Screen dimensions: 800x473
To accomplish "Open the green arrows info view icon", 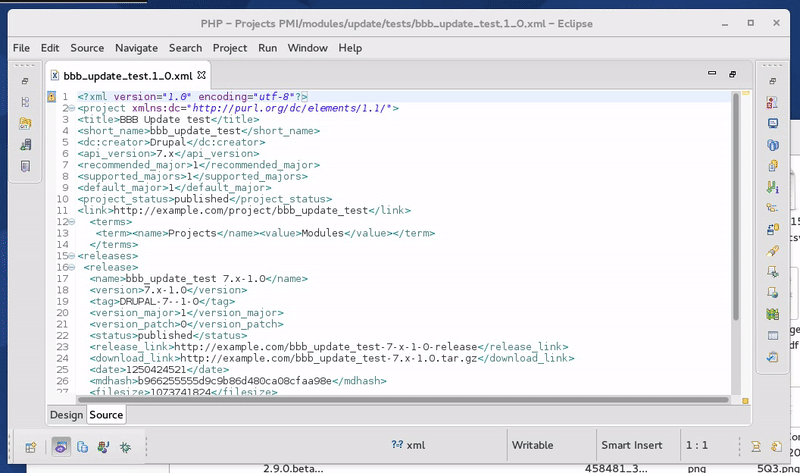I will pyautogui.click(x=772, y=187).
